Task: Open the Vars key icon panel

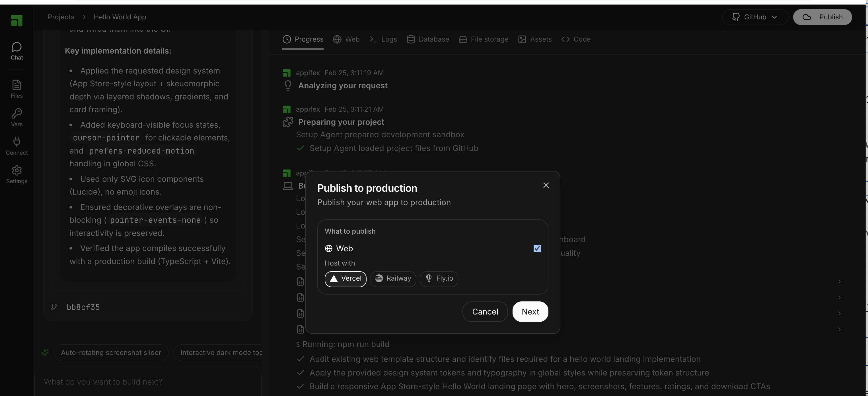Action: pos(17,117)
